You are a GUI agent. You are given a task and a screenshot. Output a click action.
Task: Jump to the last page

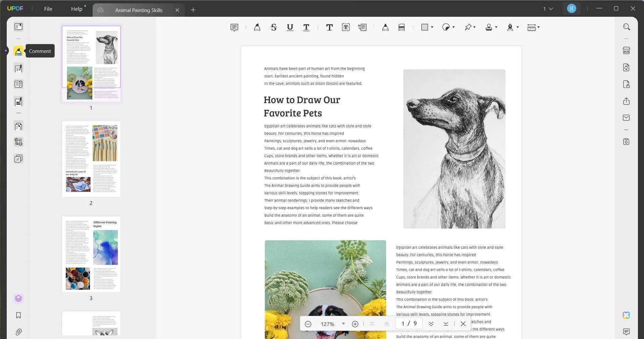[x=446, y=324]
